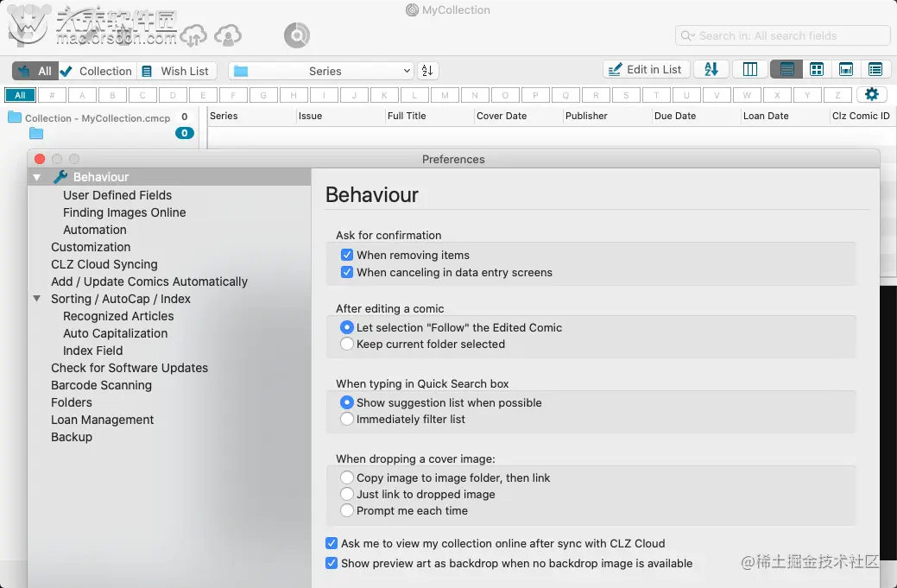The image size is (897, 588).
Task: Filter by letter Z in alphabet bar
Action: pyautogui.click(x=837, y=95)
